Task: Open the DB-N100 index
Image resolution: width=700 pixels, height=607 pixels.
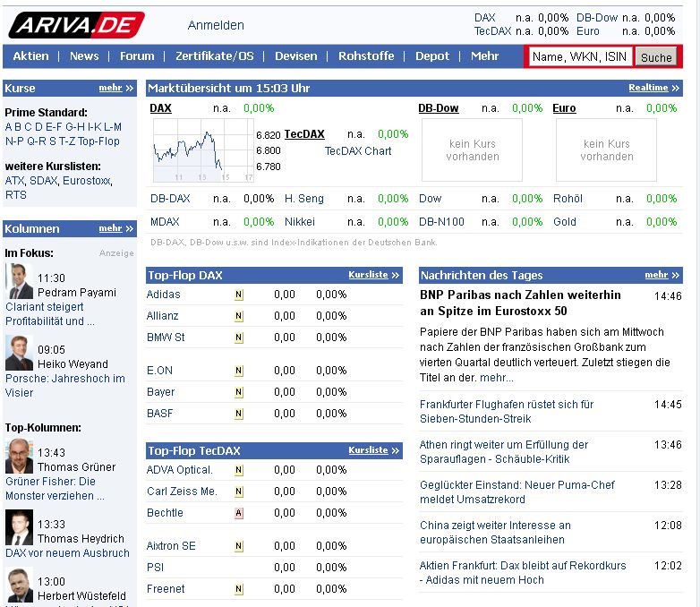Action: (x=441, y=222)
